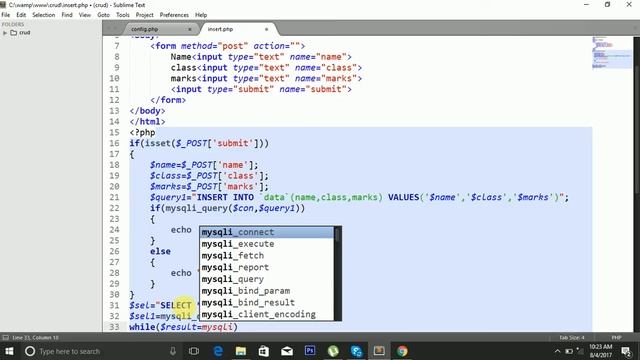The image size is (640, 360).
Task: Open the Tools menu
Action: click(123, 15)
